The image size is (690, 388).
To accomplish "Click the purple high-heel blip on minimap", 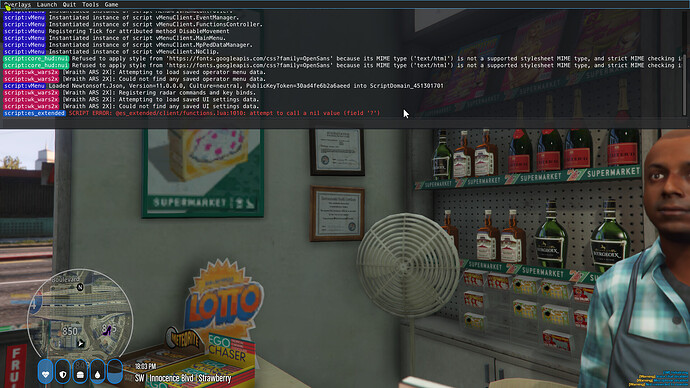I will pyautogui.click(x=107, y=331).
